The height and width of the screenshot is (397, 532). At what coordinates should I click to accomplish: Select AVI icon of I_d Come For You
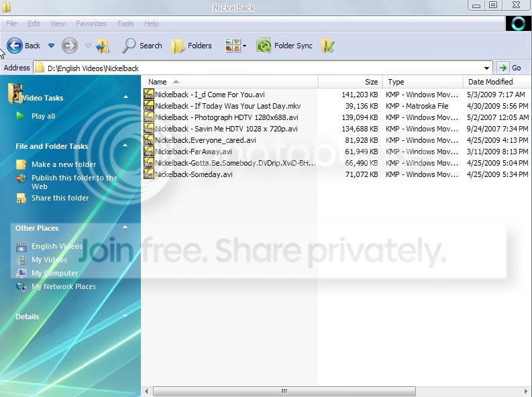[149, 95]
